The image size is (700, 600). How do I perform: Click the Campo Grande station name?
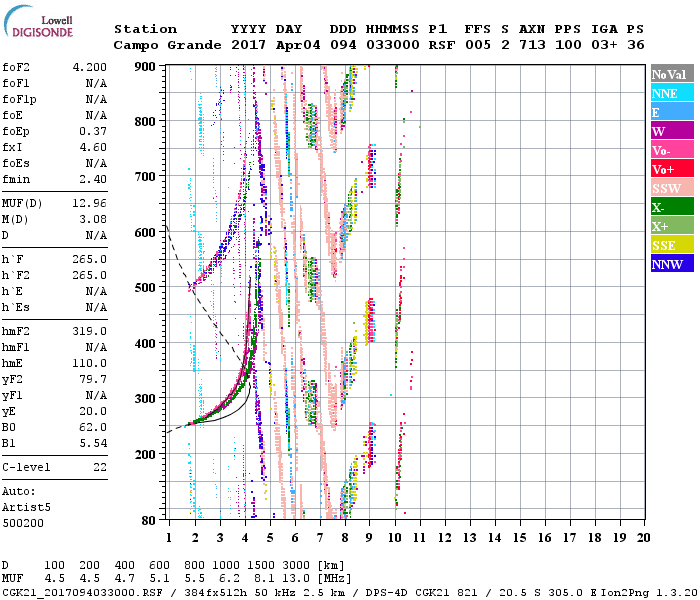pyautogui.click(x=167, y=45)
